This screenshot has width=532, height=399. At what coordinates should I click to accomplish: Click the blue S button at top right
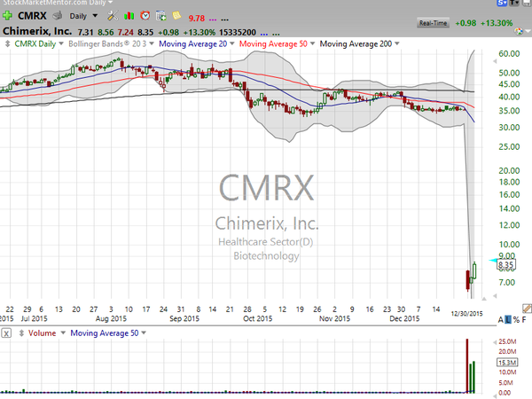502,3
